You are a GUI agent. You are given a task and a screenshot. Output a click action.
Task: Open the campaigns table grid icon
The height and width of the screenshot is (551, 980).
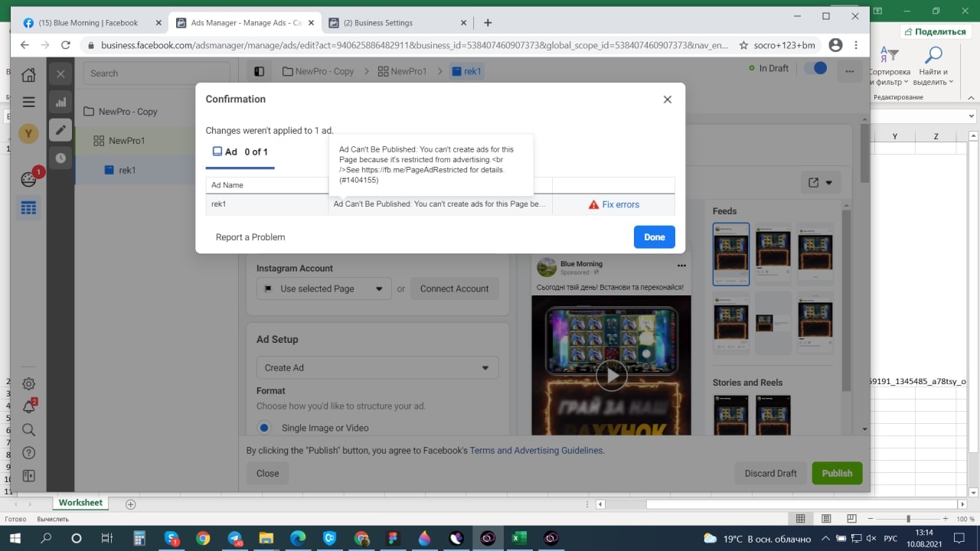click(x=28, y=208)
